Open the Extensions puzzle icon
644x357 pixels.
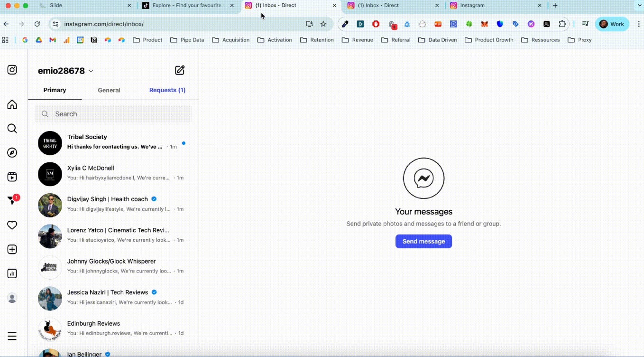click(562, 24)
